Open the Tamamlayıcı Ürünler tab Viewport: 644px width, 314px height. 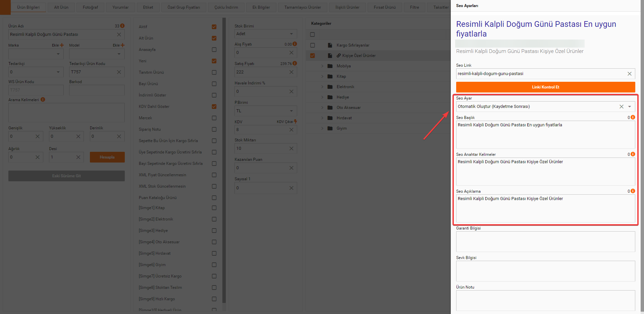[x=303, y=7]
